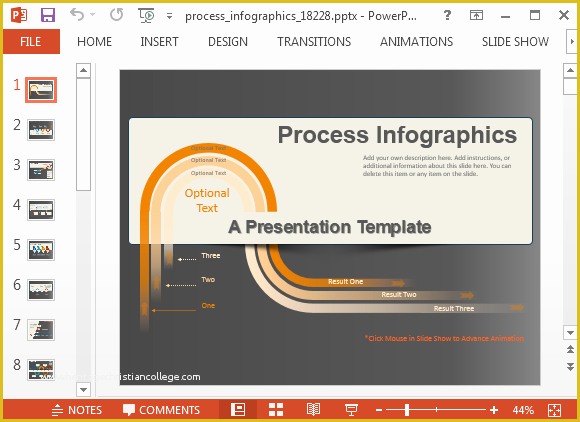Select slide 4 thumbnail
This screenshot has width=580, height=422.
pos(41,210)
